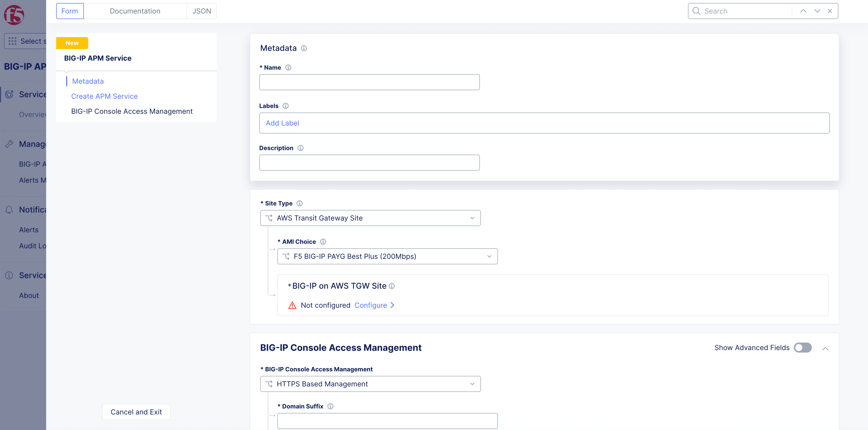Click info icon next to Metadata heading
The width and height of the screenshot is (868, 430).
(x=304, y=48)
